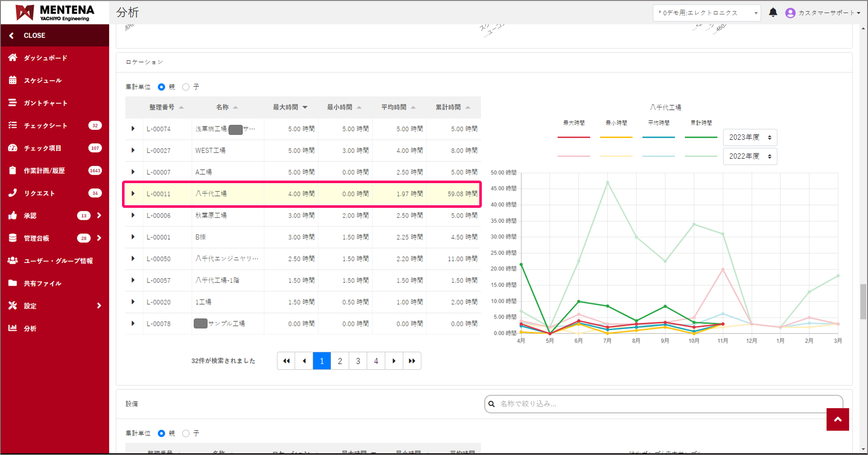868x455 pixels.
Task: Open the 2023年度 year dropdown
Action: [750, 137]
